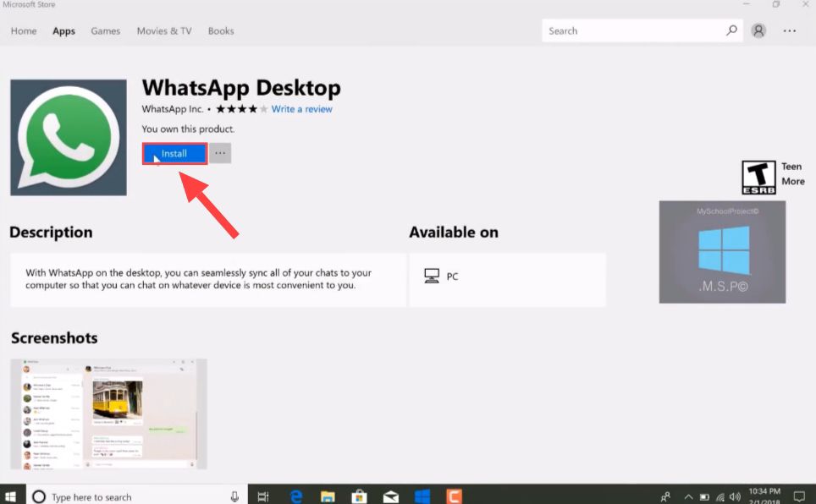Open the Store's top-right ellipsis menu
Viewport: 816px width, 504px height.
(790, 30)
